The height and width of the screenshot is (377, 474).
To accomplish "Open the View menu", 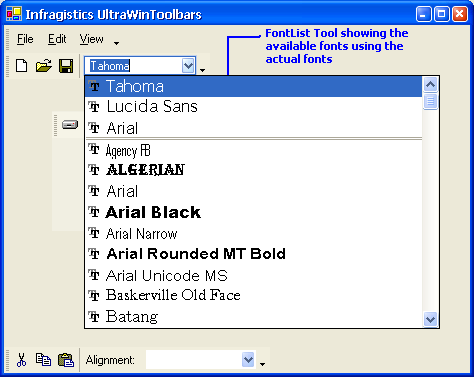I will point(91,39).
